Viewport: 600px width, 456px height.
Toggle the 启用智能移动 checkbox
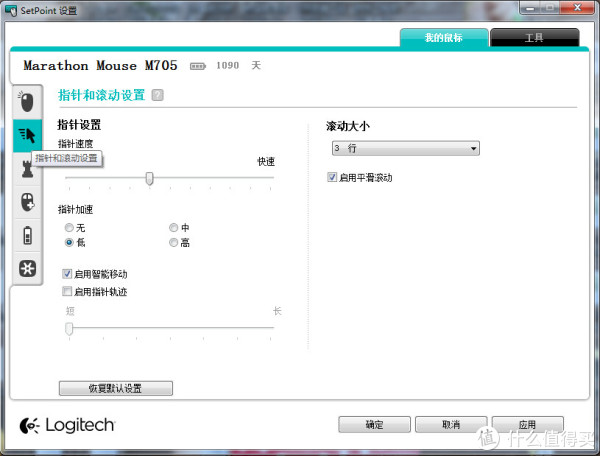tap(67, 274)
